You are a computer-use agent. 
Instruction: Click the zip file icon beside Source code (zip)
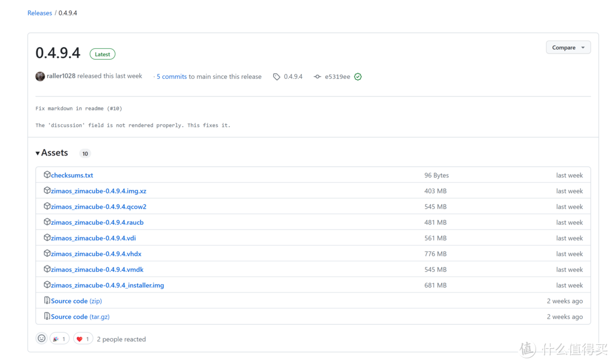point(47,300)
